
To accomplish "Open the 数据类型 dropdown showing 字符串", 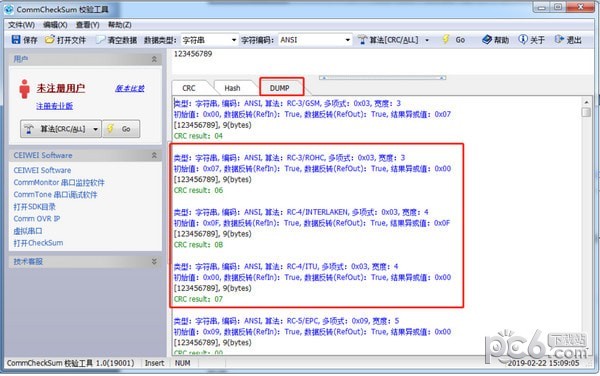I will pos(209,40).
